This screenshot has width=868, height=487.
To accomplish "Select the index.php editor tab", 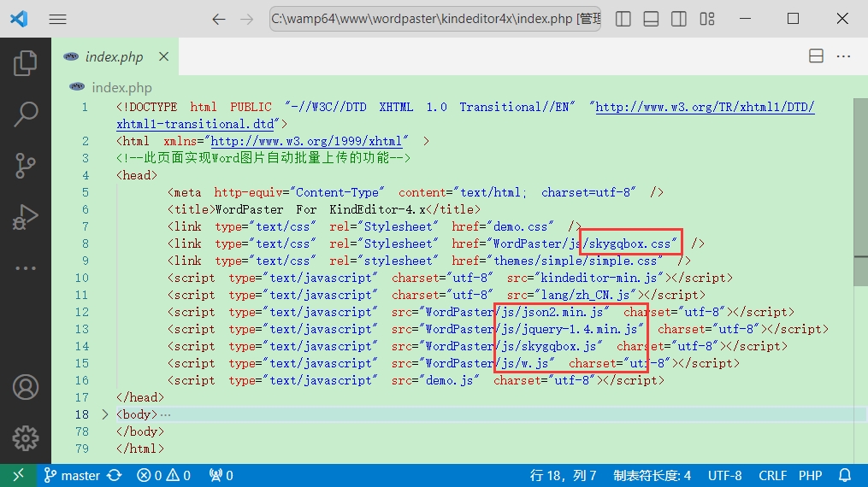I will click(x=113, y=57).
